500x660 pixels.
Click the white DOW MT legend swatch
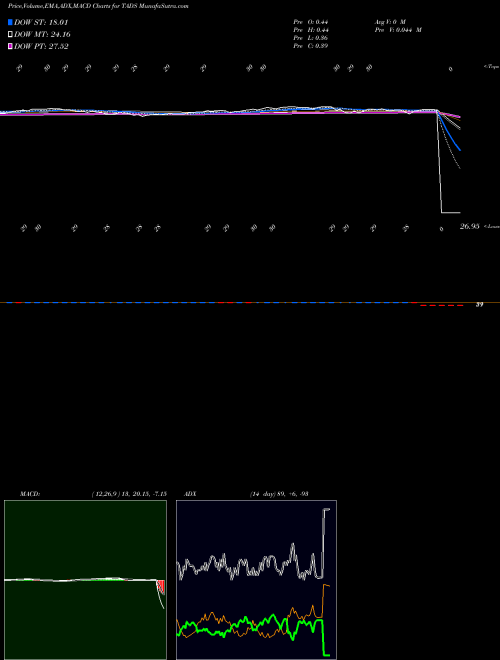click(10, 35)
